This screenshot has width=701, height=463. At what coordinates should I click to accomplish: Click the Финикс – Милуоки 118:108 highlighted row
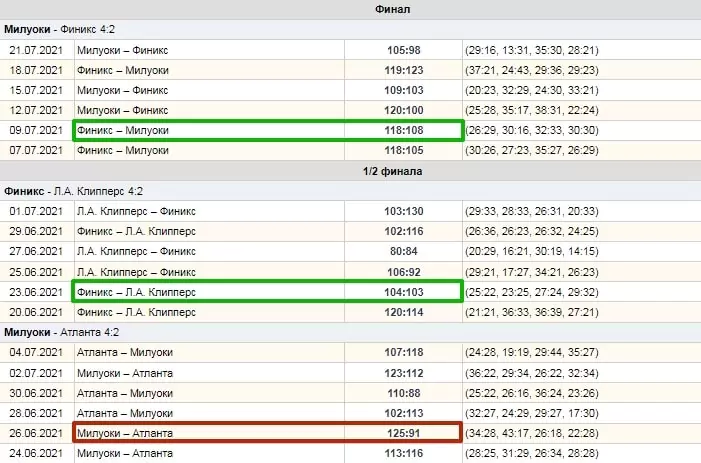pyautogui.click(x=268, y=130)
